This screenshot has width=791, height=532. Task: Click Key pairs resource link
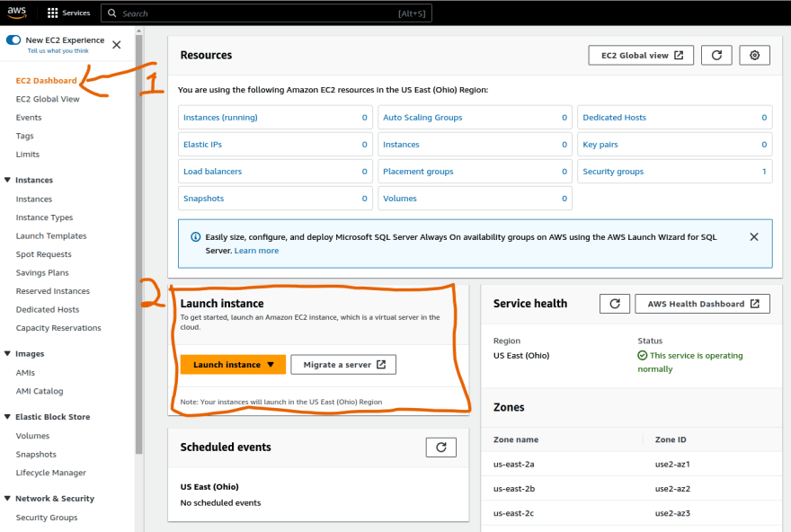pos(600,145)
